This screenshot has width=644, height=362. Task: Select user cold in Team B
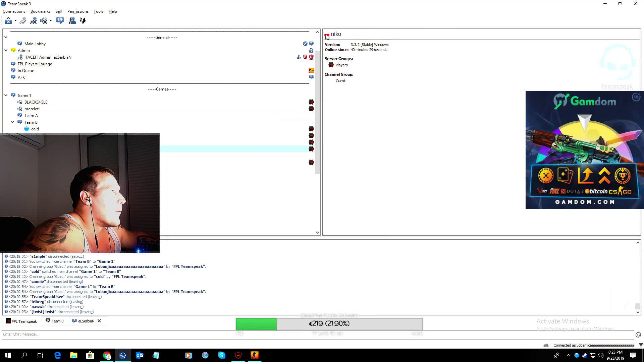[x=35, y=129]
